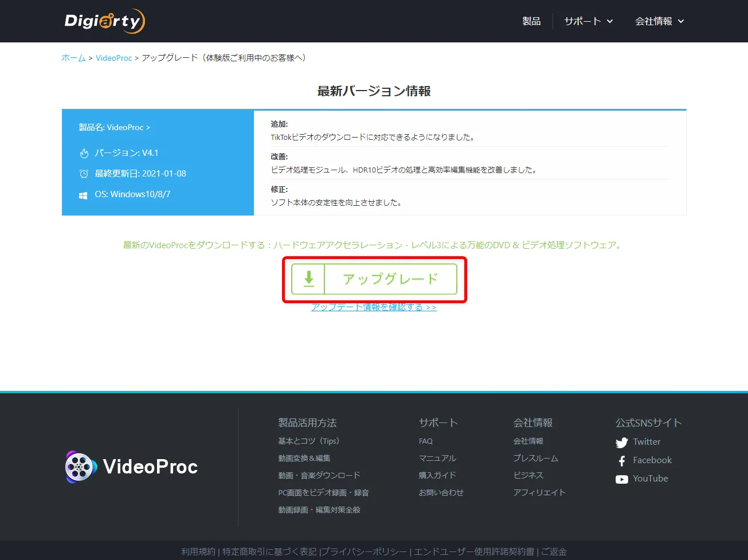The image size is (748, 560).
Task: Open the VideoProc breadcrumb link
Action: point(114,58)
